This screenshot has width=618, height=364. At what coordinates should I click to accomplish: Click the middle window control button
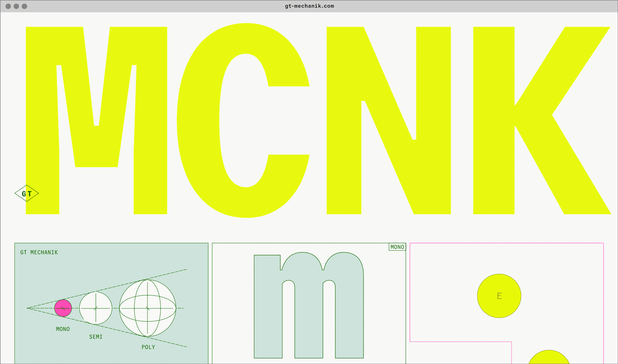16,6
